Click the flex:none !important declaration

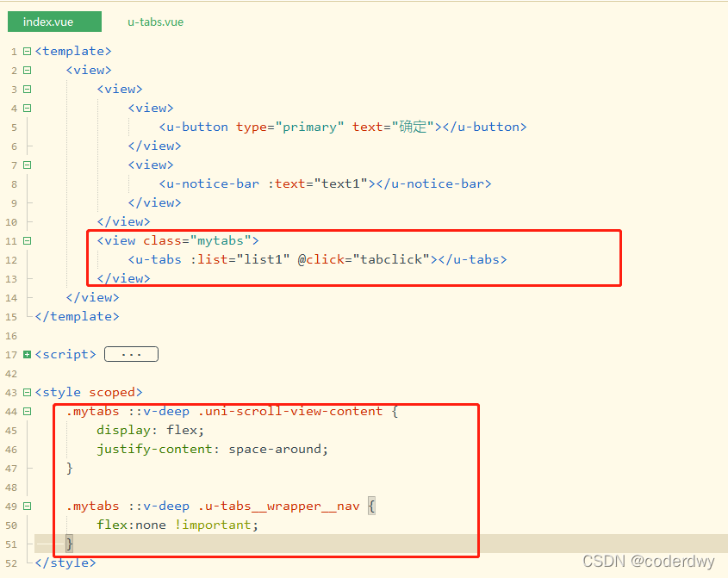(x=177, y=525)
